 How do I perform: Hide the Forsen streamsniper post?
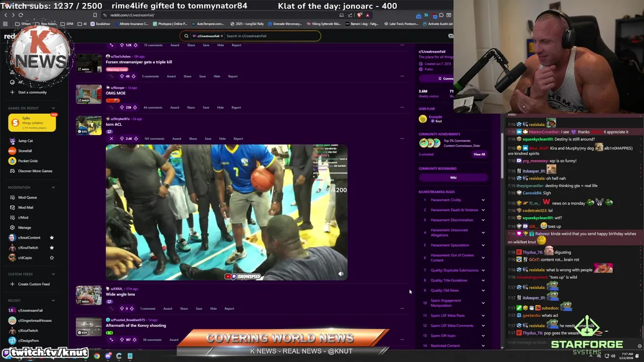(x=217, y=76)
